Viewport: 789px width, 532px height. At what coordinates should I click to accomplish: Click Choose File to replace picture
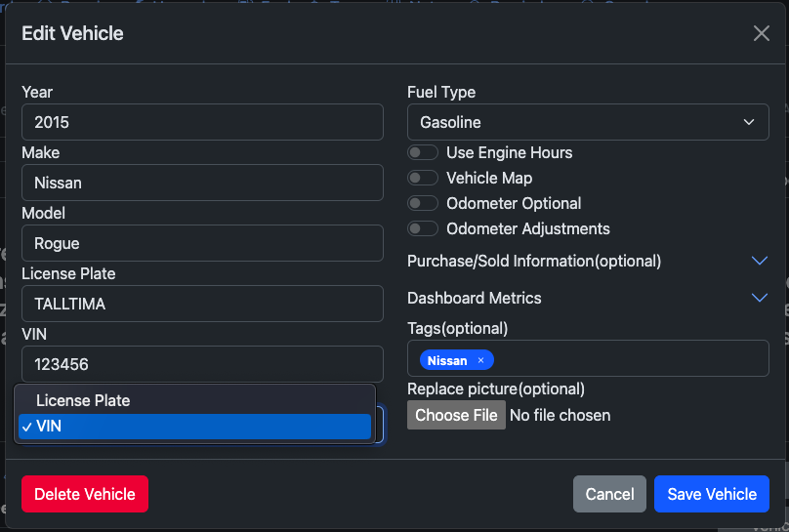[456, 415]
